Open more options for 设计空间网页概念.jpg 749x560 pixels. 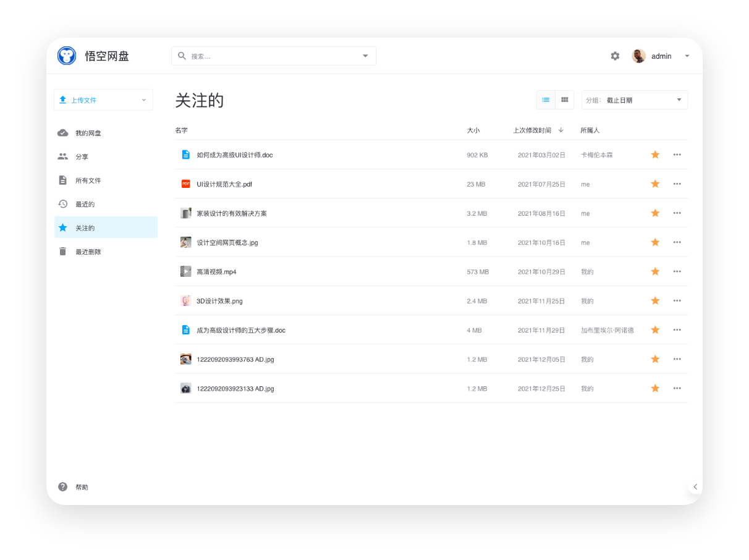point(677,242)
